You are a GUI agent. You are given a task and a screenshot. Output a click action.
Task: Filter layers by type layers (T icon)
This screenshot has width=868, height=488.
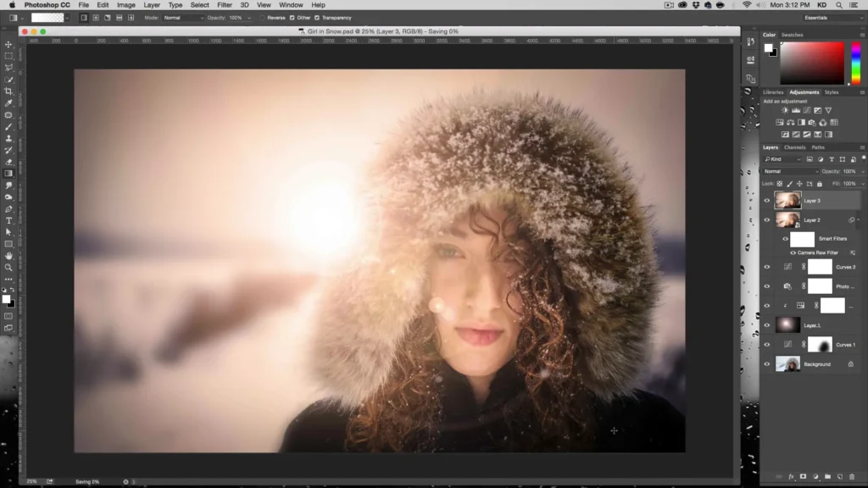click(x=832, y=159)
